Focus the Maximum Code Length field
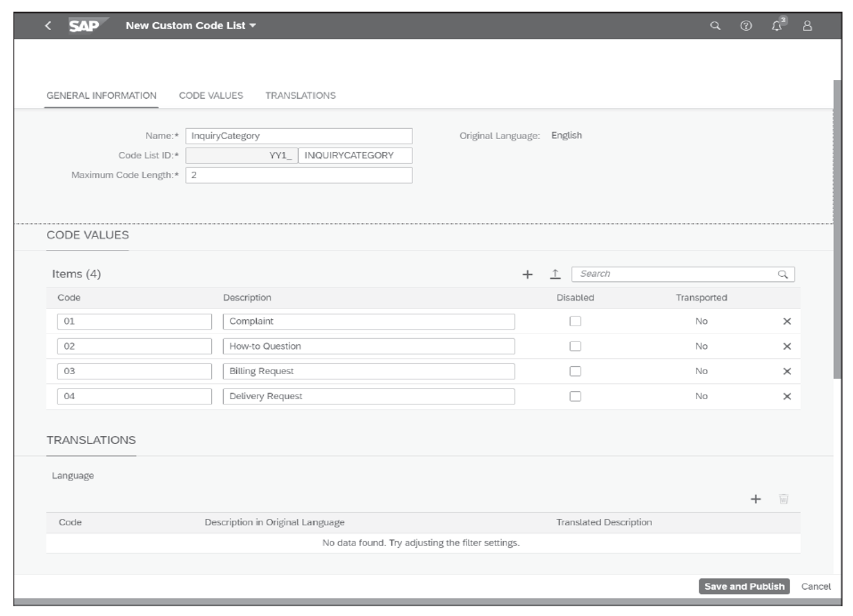Screen dimensions: 853x616 click(298, 175)
